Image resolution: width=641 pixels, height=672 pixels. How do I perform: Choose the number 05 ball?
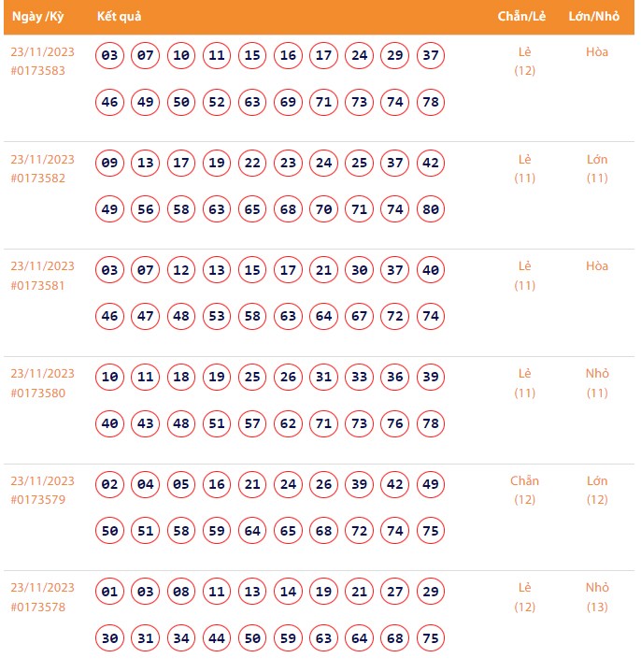[x=181, y=484]
